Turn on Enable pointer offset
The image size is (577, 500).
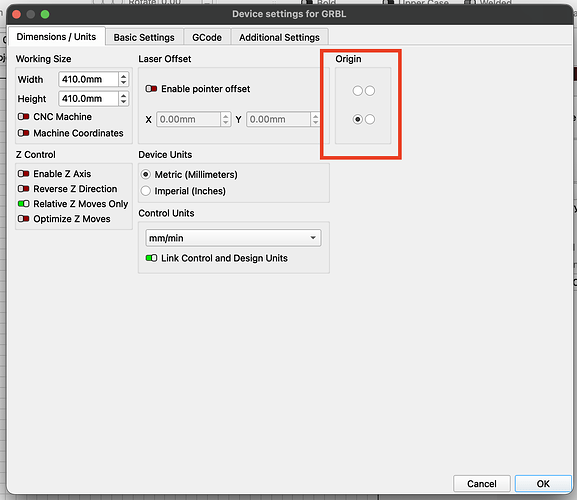click(151, 89)
